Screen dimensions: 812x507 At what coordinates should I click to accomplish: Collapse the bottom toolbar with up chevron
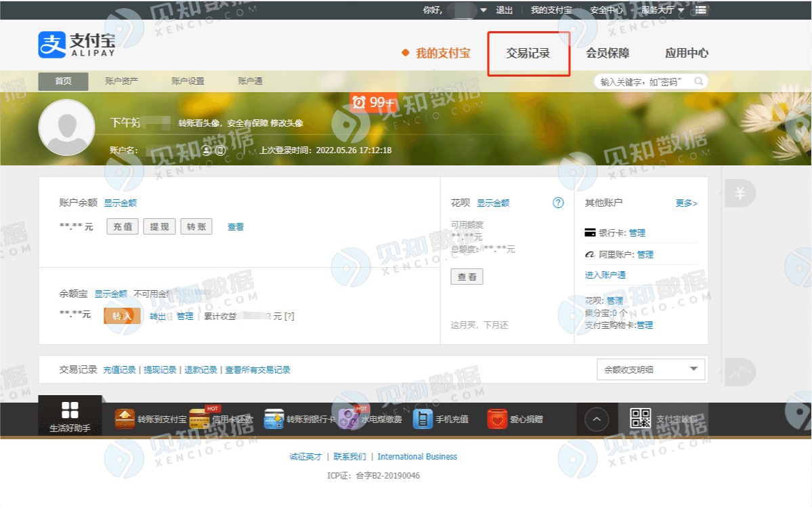point(596,419)
